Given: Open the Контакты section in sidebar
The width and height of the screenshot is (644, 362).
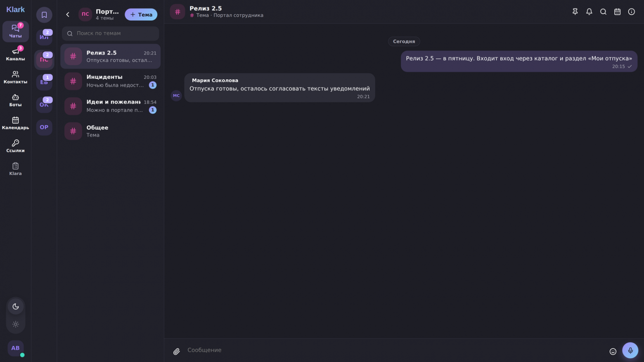Looking at the screenshot, I should point(15,77).
